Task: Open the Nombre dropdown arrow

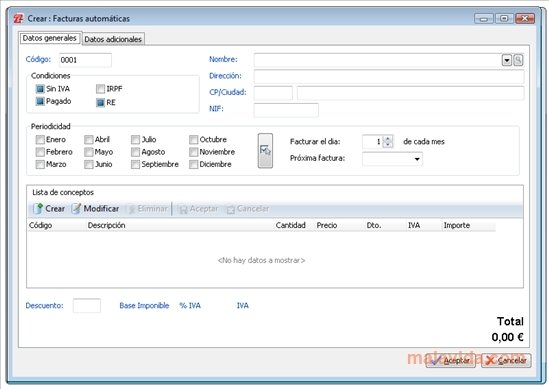Action: pos(507,60)
